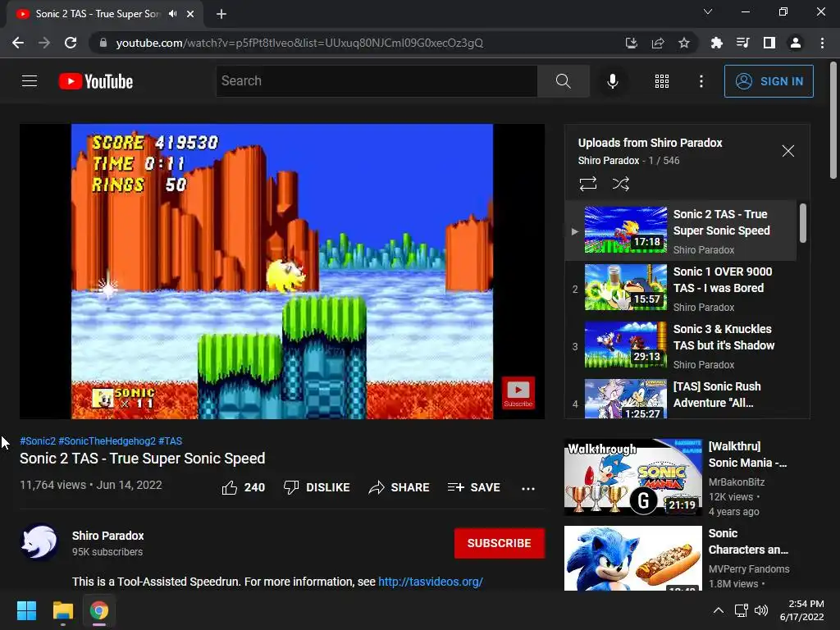Start voice search with the microphone icon

click(612, 81)
